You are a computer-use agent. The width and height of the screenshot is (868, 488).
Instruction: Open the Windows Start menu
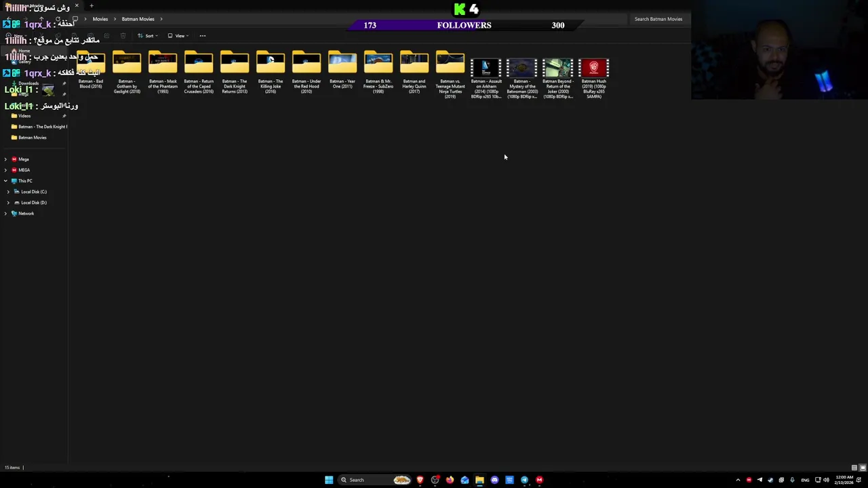click(329, 480)
